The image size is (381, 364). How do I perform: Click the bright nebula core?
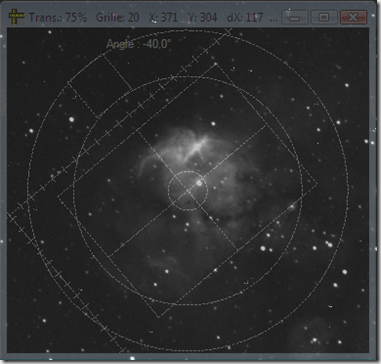(x=197, y=147)
